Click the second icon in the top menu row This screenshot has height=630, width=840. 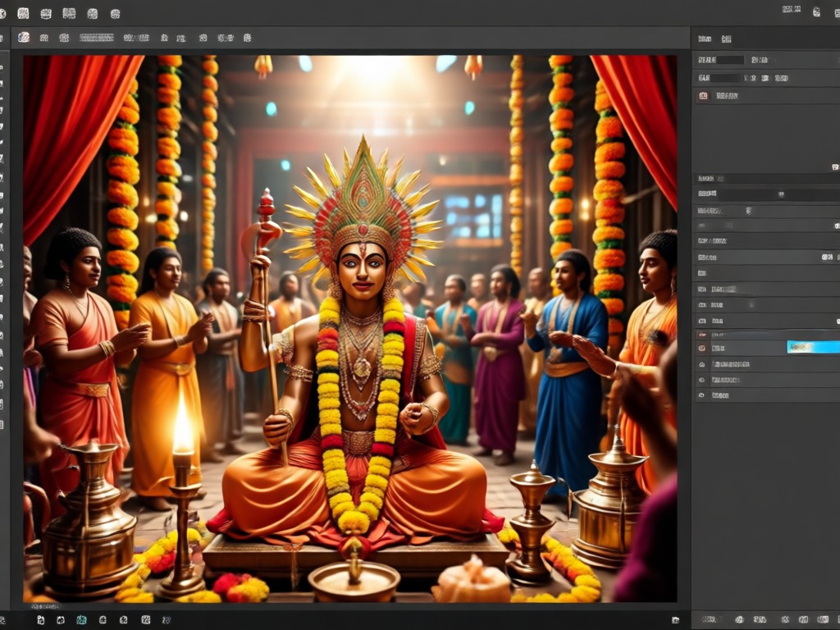46,14
